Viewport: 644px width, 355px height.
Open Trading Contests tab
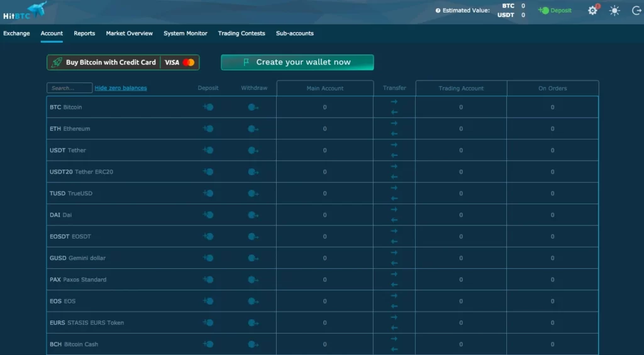click(241, 33)
